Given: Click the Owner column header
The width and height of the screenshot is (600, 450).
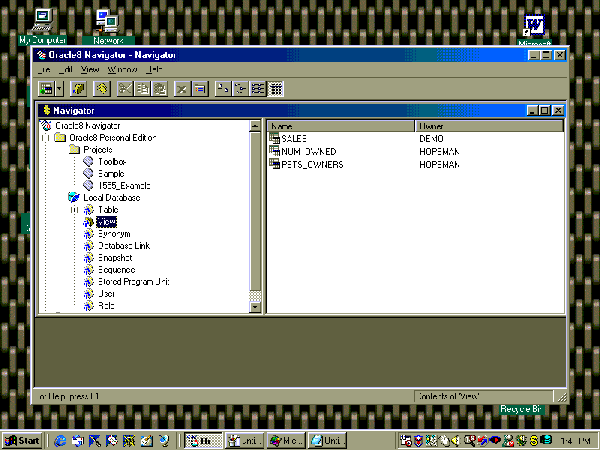Looking at the screenshot, I should tap(489, 126).
